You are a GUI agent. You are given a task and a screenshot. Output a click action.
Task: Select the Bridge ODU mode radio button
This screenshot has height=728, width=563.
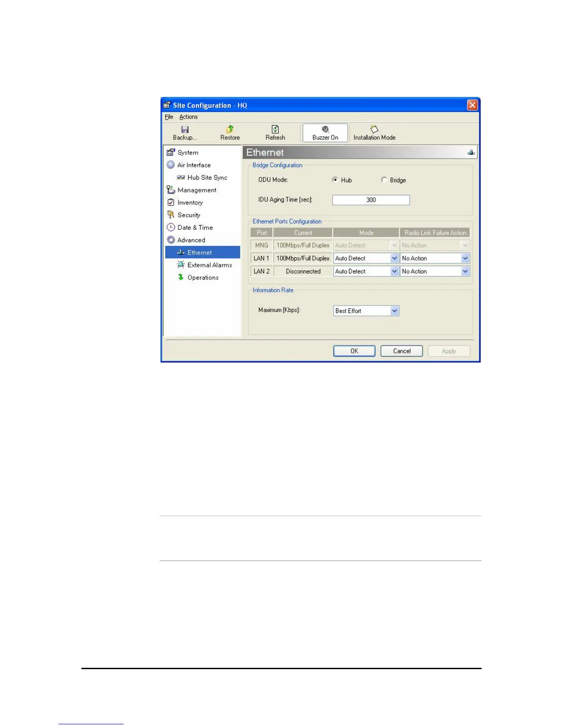(384, 180)
